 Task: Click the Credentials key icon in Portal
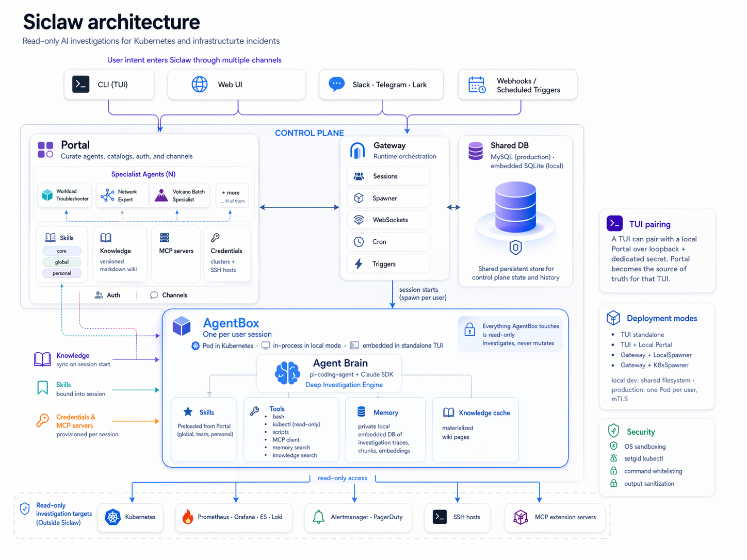(x=216, y=238)
